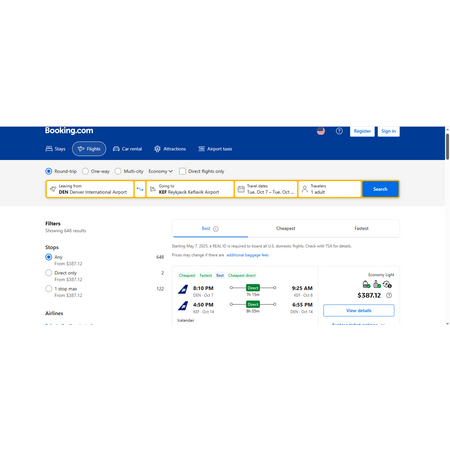Switch to the Cheapest tab
Viewport: 450px width, 450px height.
286,228
